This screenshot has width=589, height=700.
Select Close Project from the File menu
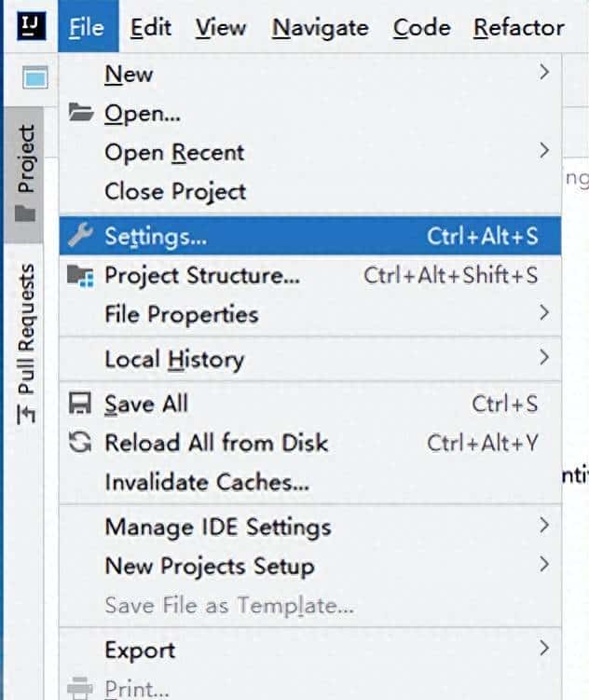point(175,191)
